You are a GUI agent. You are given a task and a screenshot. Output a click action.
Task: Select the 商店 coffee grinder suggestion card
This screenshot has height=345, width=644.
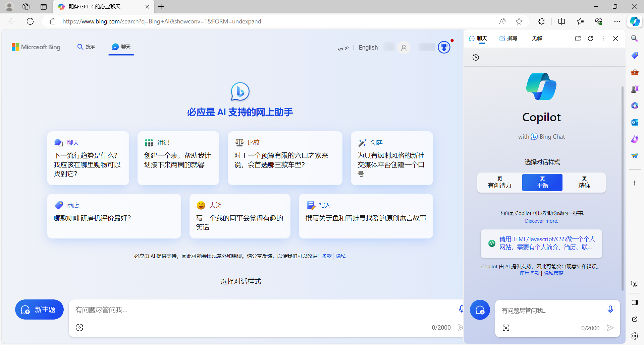(114, 216)
